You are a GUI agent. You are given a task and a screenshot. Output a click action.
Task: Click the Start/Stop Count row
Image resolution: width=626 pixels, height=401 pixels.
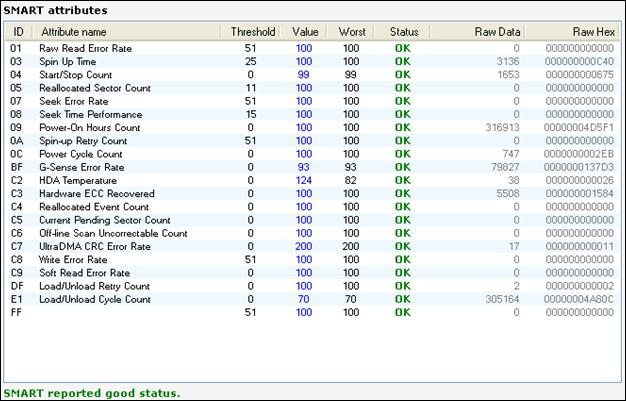point(78,75)
